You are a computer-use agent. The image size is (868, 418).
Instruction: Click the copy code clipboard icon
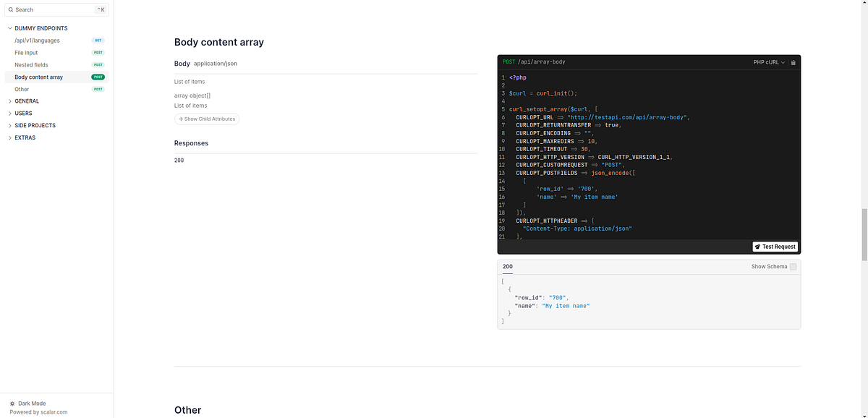click(793, 62)
